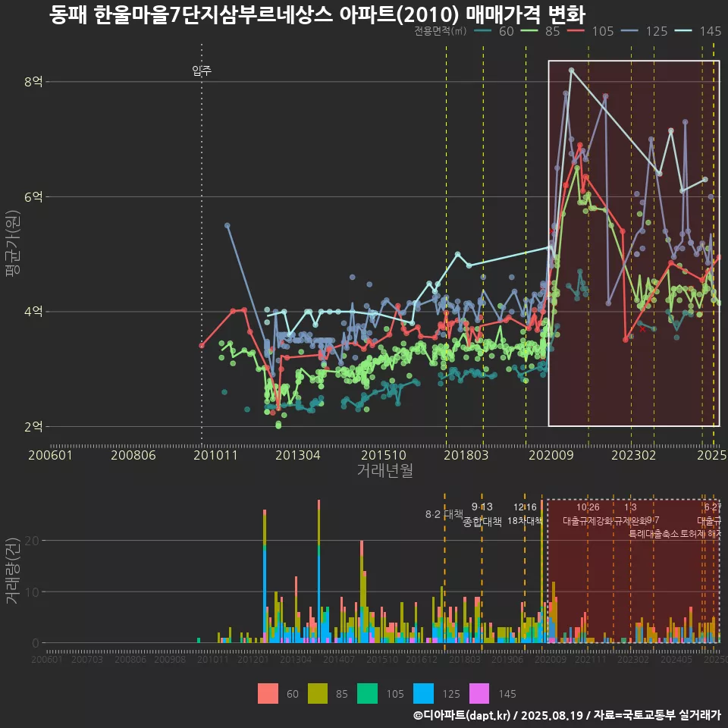Screen dimensions: 728x728
Task: Click the 18차대책 policy label
Action: coord(525,521)
